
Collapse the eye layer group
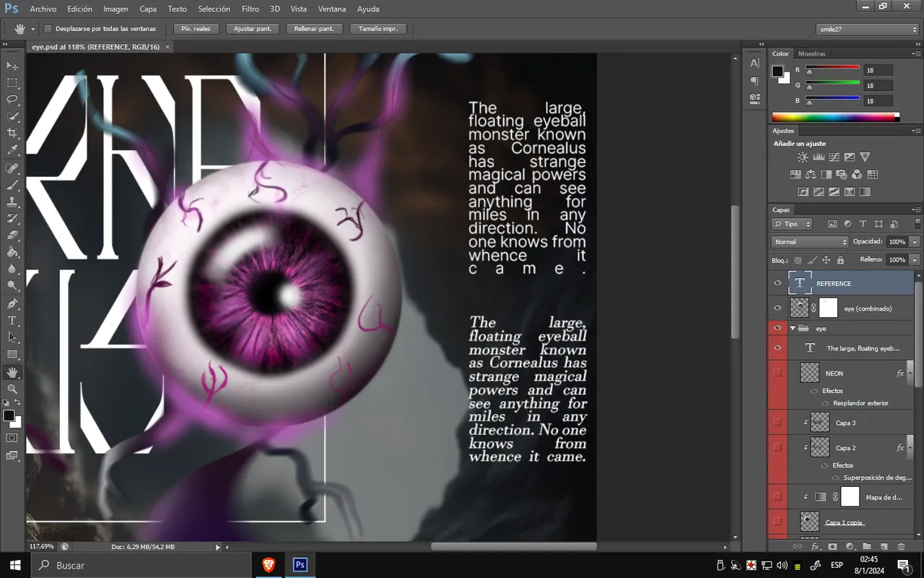coord(793,328)
